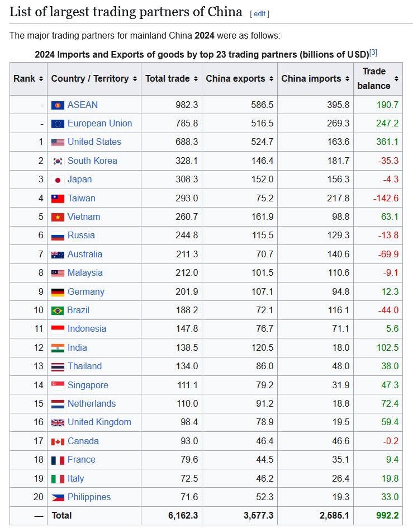Click the Philippines flag icon

(58, 498)
